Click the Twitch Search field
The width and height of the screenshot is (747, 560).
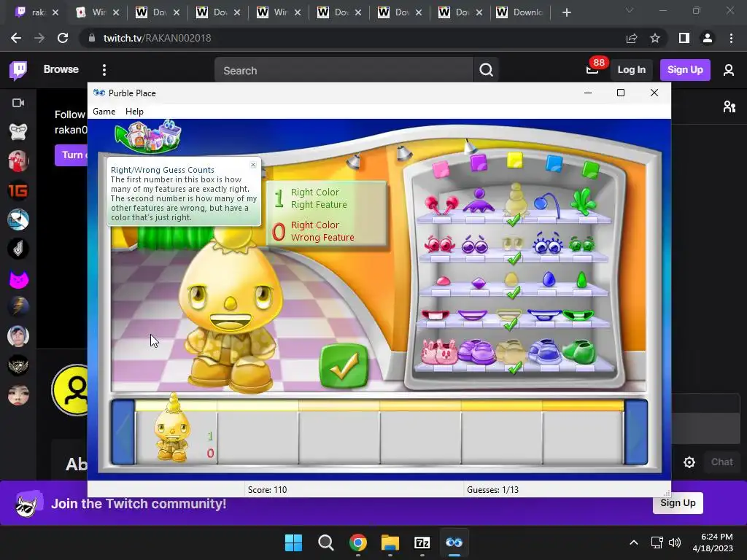coord(344,71)
